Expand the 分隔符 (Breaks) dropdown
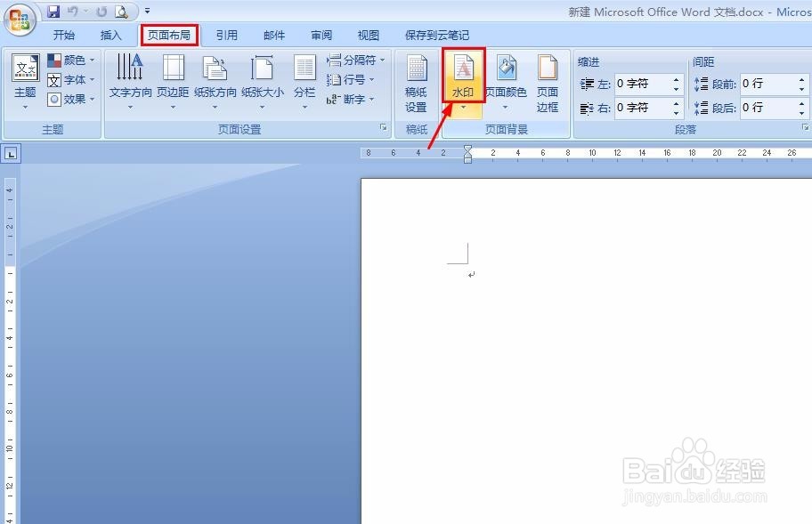The image size is (812, 524). pyautogui.click(x=356, y=60)
